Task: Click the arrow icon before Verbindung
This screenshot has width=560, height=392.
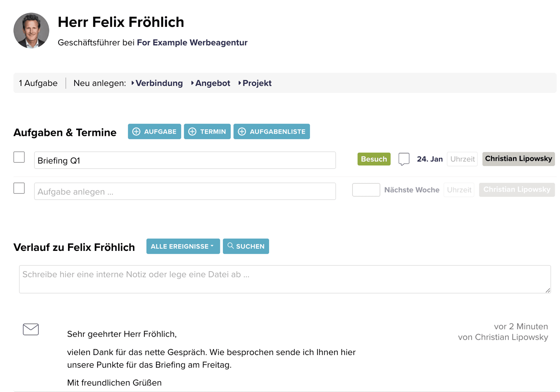Action: click(x=133, y=83)
